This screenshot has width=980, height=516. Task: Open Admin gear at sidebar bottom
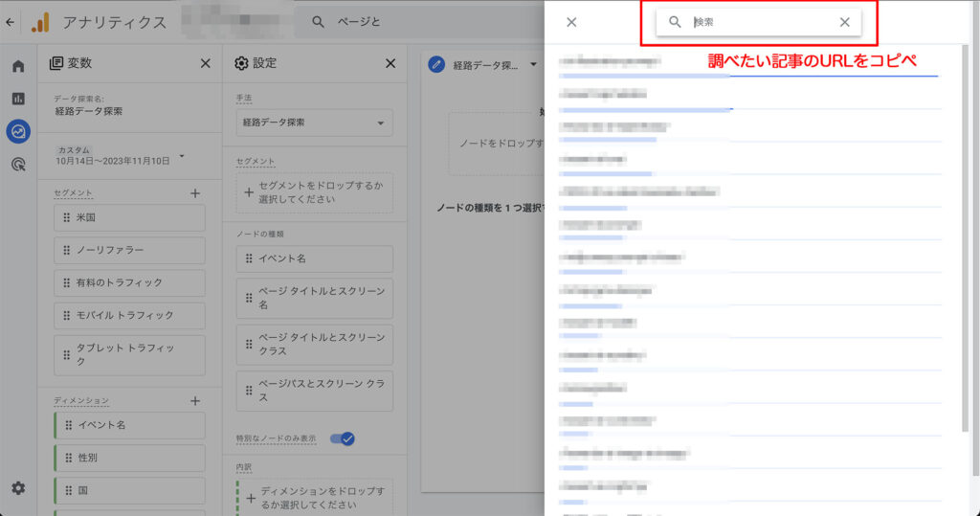point(18,488)
